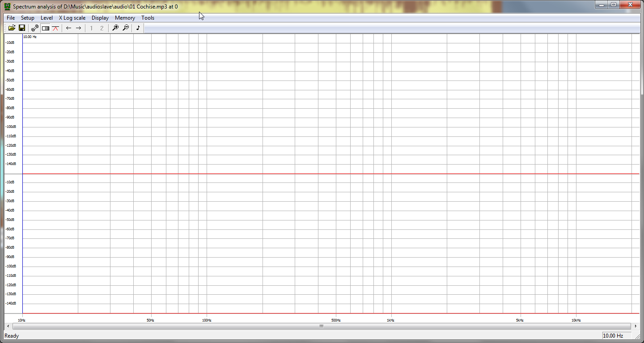Image resolution: width=644 pixels, height=343 pixels.
Task: Open the Level menu
Action: pyautogui.click(x=47, y=18)
